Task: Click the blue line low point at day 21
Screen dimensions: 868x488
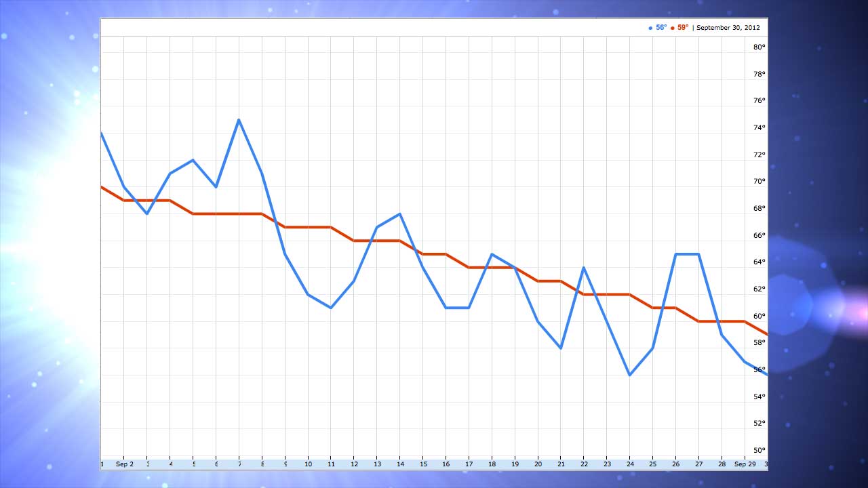Action: pyautogui.click(x=561, y=348)
